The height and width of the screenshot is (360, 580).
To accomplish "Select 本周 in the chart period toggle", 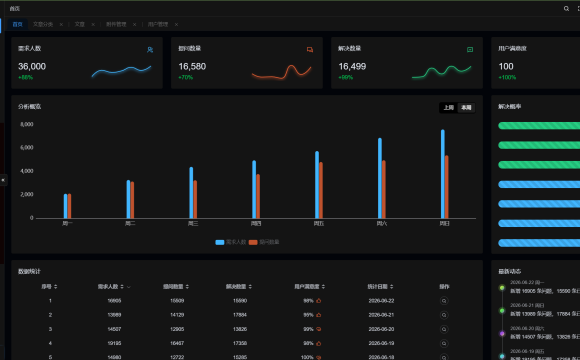I will point(466,108).
